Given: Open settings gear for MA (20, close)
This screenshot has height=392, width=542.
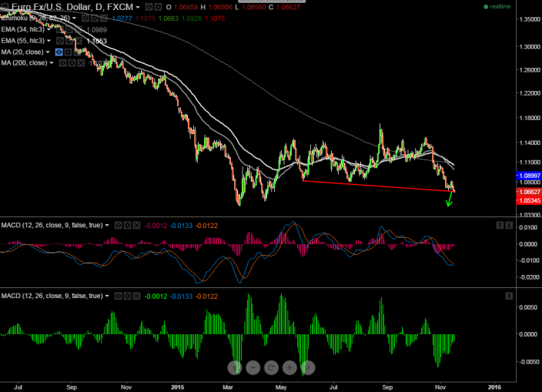Looking at the screenshot, I should (x=69, y=52).
